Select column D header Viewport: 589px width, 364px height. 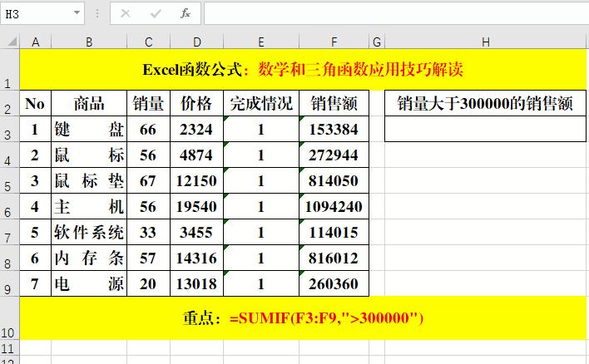click(x=197, y=42)
